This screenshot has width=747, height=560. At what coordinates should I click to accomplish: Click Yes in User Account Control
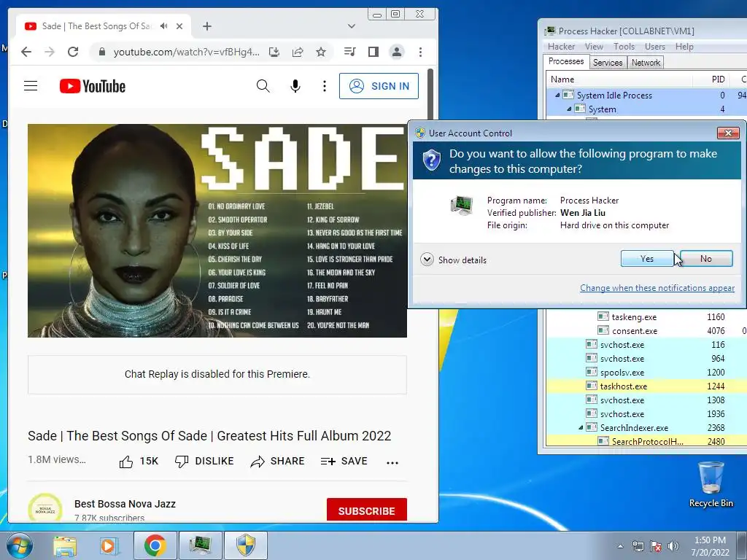coord(647,259)
